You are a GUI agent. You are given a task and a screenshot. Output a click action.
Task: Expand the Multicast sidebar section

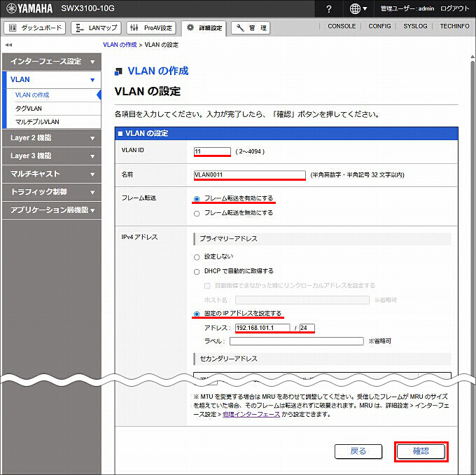pos(51,174)
